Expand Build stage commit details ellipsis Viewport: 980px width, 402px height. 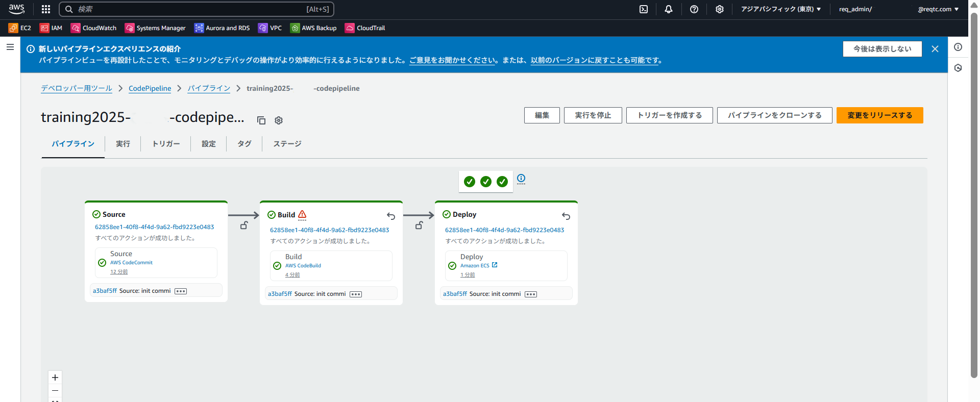356,294
